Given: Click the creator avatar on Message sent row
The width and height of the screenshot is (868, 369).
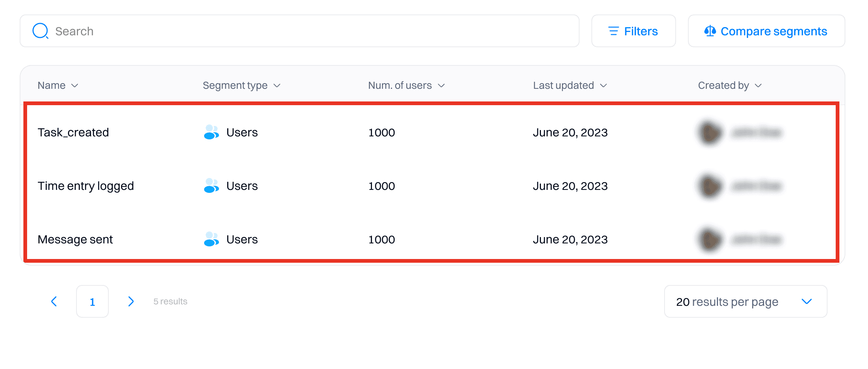Looking at the screenshot, I should (709, 240).
